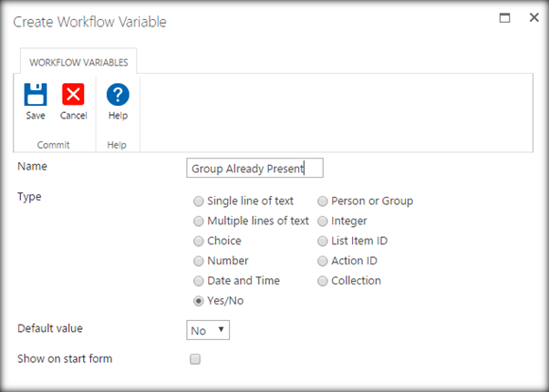Choose Multiple lines of text type
Viewport: 549px width, 392px height.
(x=199, y=222)
